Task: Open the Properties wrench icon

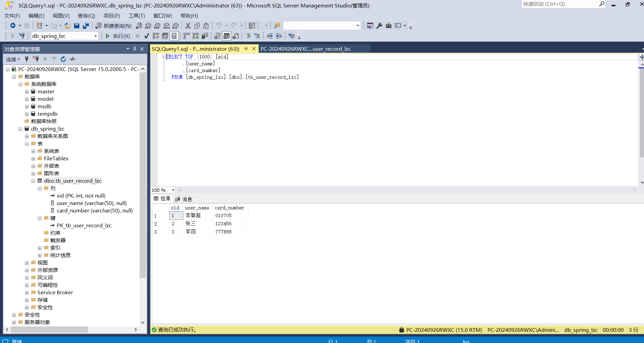Action: click(379, 26)
